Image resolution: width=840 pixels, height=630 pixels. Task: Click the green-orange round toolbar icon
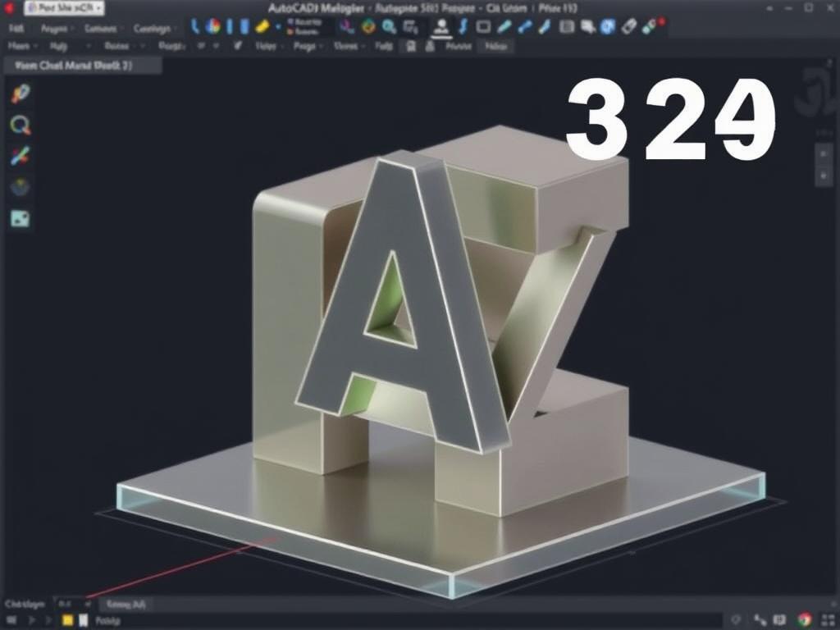tap(368, 26)
